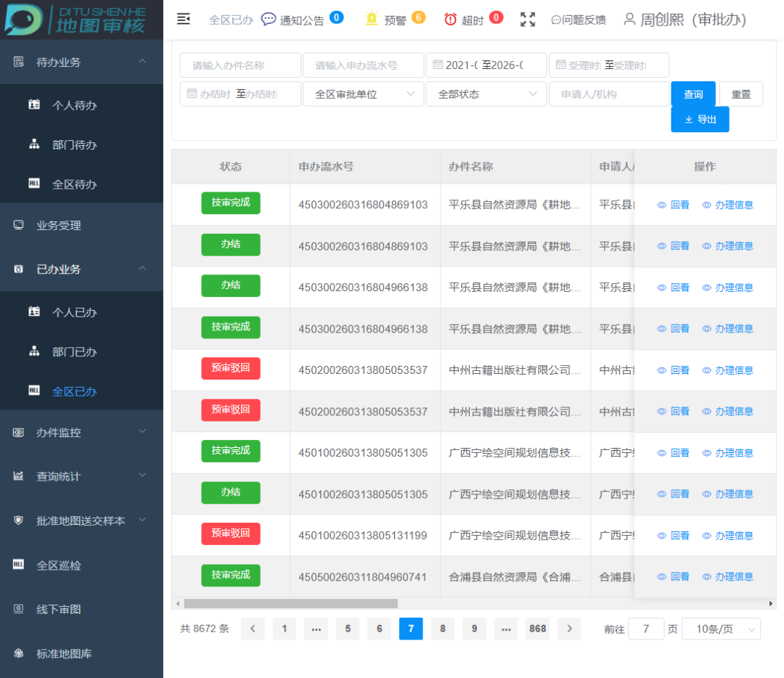
Task: Open the 10条/页 page size dropdown
Action: click(x=722, y=629)
